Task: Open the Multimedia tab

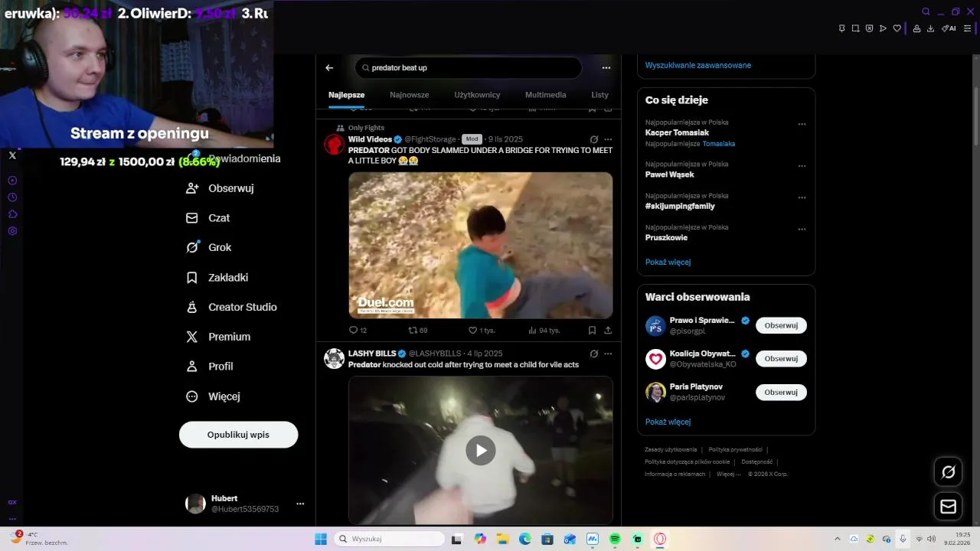Action: click(545, 95)
